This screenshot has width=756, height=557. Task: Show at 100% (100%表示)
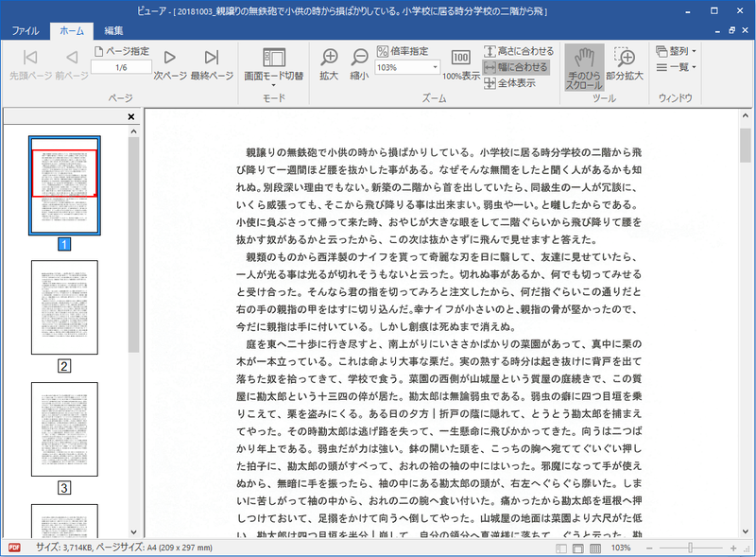point(461,63)
